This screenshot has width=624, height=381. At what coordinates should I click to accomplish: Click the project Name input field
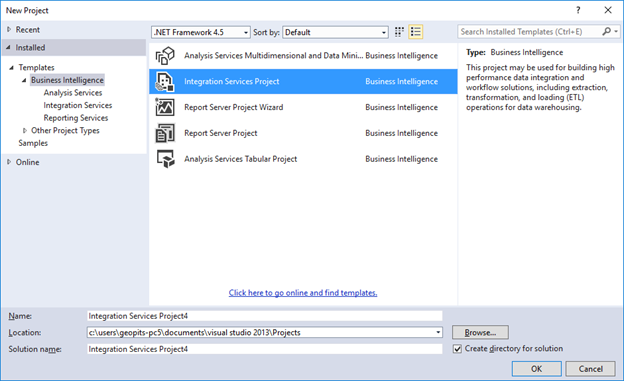pyautogui.click(x=265, y=316)
